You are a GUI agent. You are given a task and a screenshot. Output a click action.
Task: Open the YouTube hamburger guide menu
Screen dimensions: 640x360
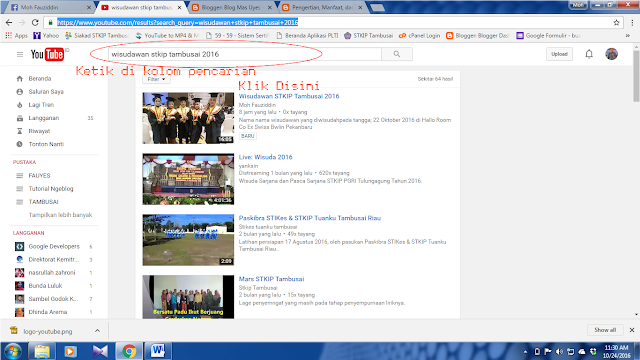tap(20, 54)
